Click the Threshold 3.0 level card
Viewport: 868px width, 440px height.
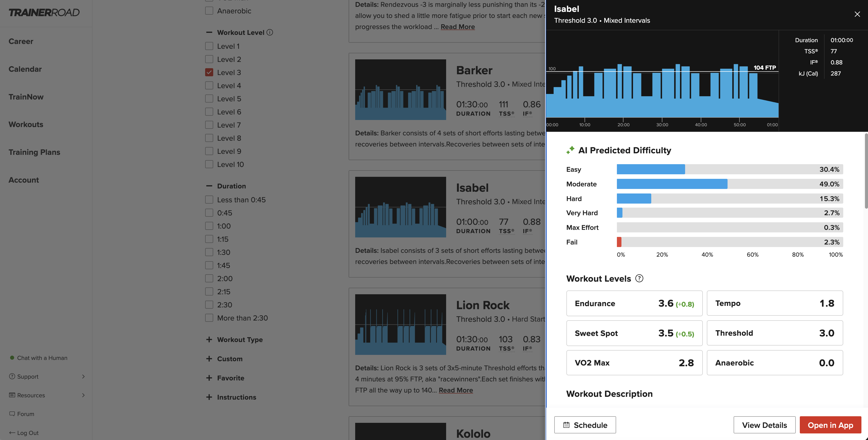(x=775, y=333)
